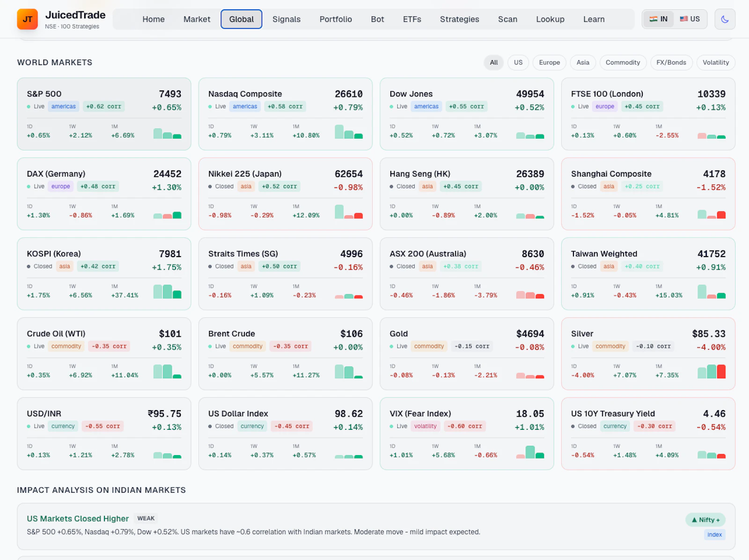Image resolution: width=749 pixels, height=560 pixels.
Task: Click KOSPI (Korea) mini bar chart
Action: 167,291
